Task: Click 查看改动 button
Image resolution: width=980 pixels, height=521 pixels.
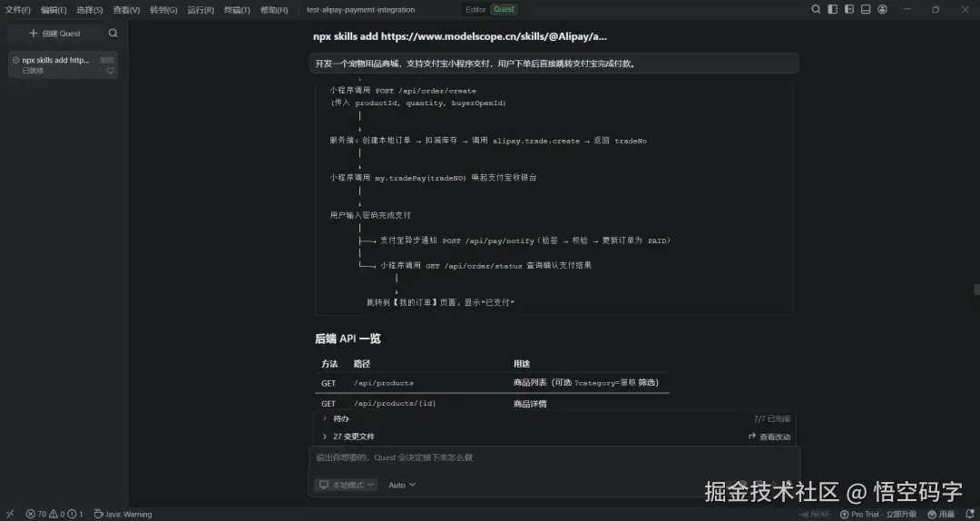Action: pyautogui.click(x=769, y=437)
